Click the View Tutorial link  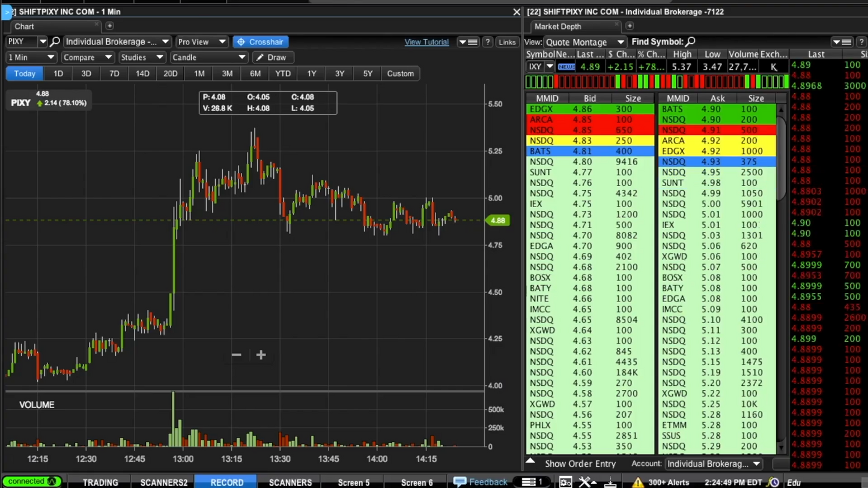(426, 41)
